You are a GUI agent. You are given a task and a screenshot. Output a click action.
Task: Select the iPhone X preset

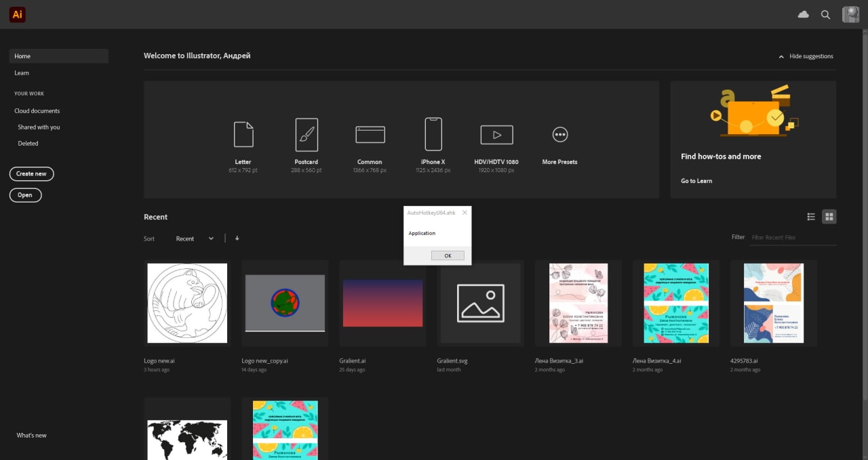pos(433,134)
